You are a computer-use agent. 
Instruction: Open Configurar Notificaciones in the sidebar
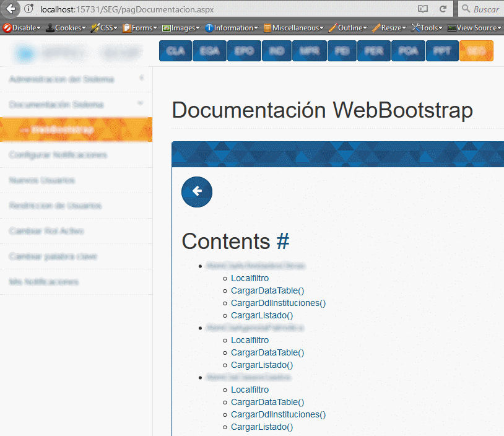(x=58, y=155)
